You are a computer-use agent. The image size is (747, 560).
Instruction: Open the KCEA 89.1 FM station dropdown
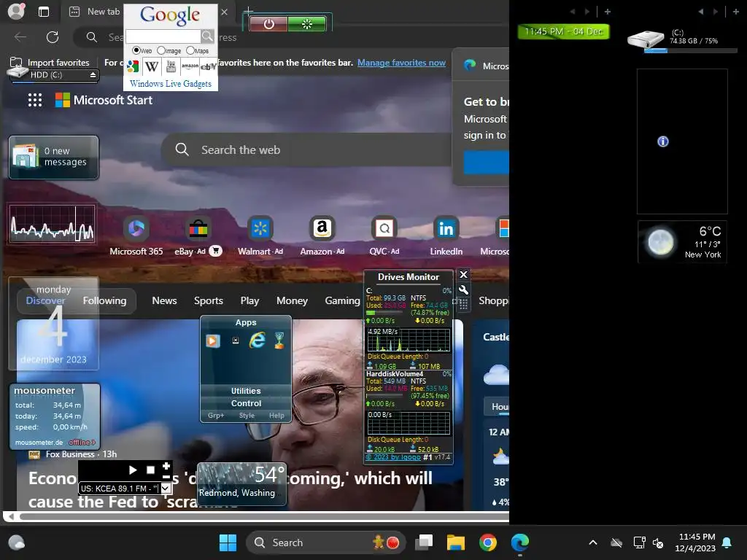pyautogui.click(x=166, y=488)
